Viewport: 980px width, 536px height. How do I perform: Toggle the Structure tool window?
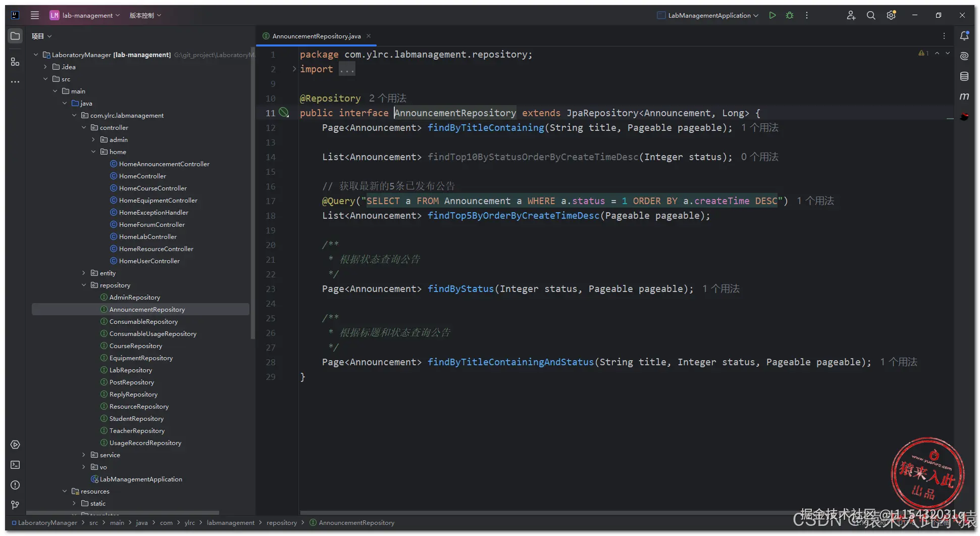click(x=15, y=62)
